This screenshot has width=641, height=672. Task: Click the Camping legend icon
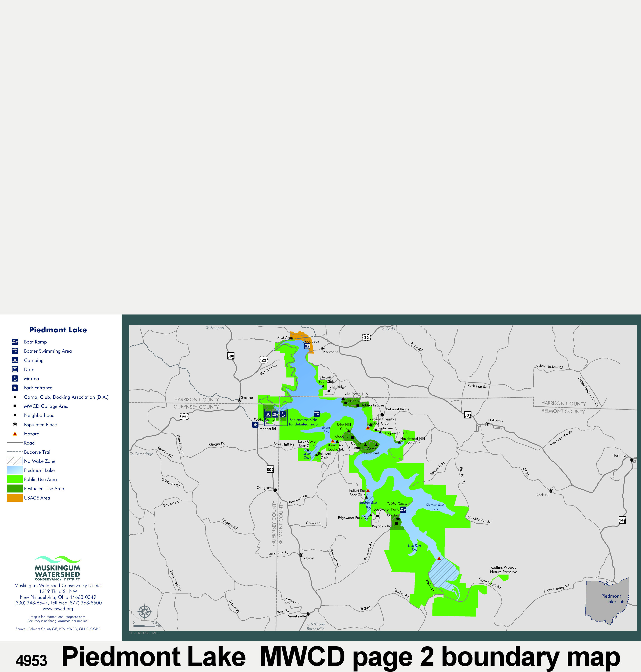15,360
